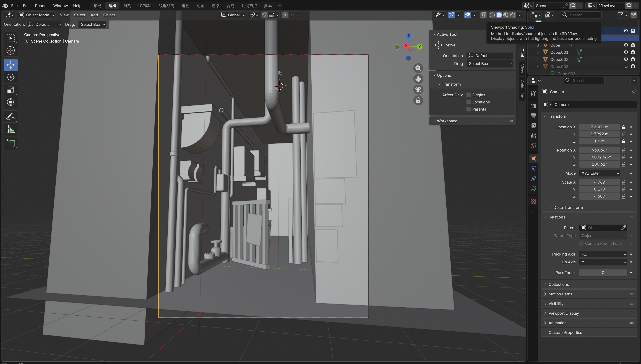This screenshot has height=364, width=641.
Task: Open rotation Mode XYZ Euler dropdown
Action: tap(600, 173)
